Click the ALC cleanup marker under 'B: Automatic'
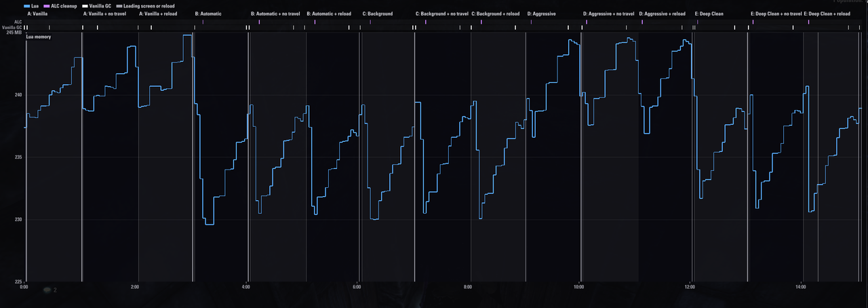The height and width of the screenshot is (308, 868). point(203,22)
